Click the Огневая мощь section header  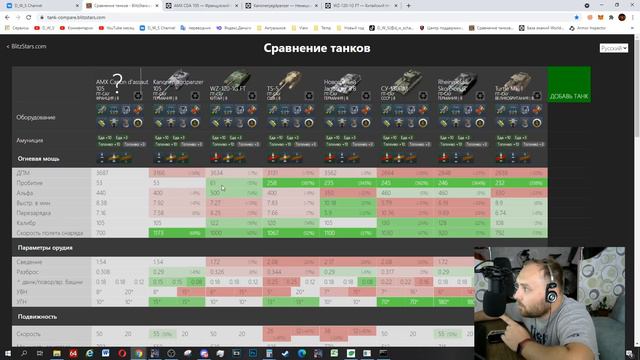[x=38, y=158]
